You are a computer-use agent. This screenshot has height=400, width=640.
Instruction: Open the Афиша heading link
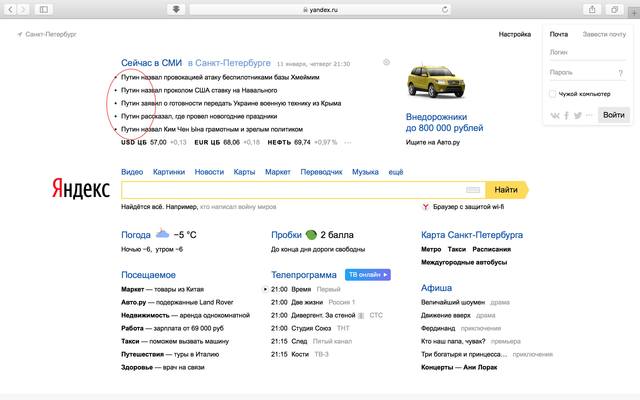click(436, 288)
